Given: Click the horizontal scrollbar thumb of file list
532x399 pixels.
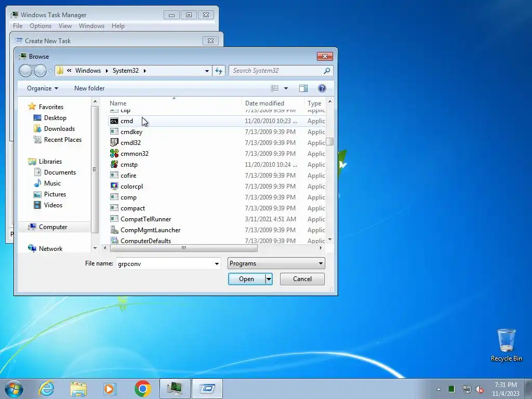Looking at the screenshot, I should point(183,248).
